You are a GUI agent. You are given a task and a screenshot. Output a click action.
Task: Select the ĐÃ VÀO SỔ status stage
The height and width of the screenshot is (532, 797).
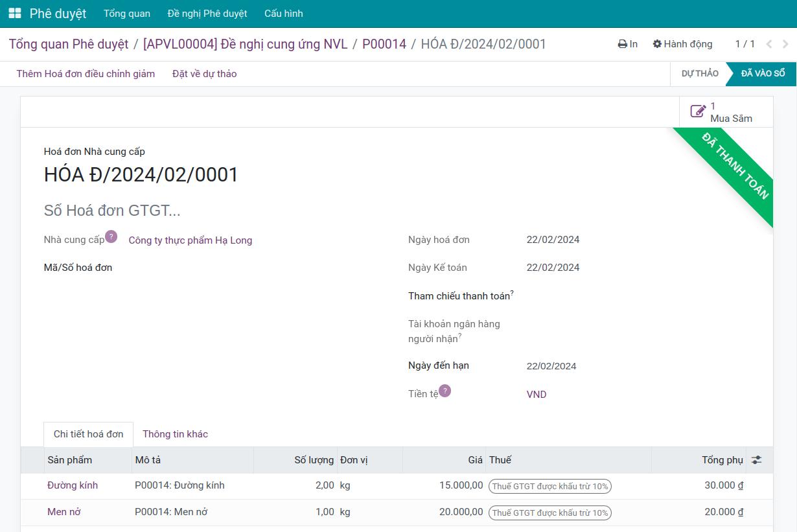[x=763, y=74]
